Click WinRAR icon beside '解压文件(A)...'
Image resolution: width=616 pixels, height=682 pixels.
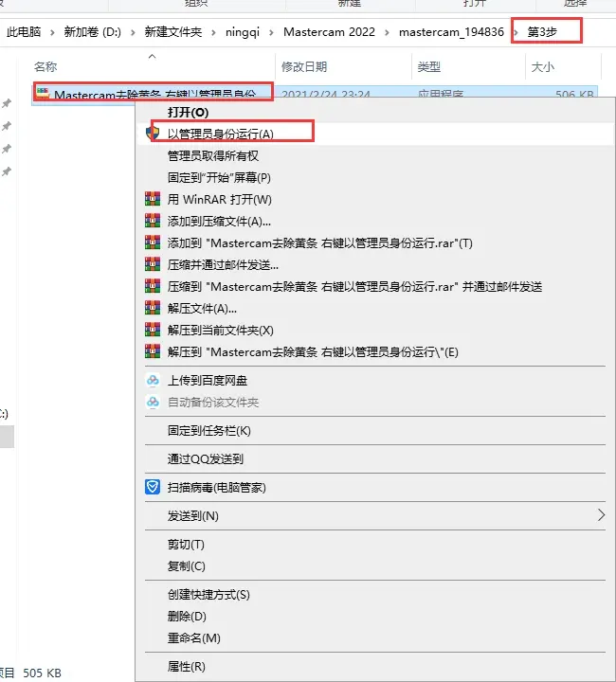(153, 308)
